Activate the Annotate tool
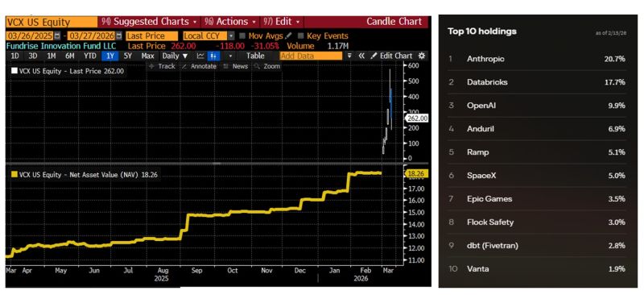This screenshot has height=295, width=644. 198,66
